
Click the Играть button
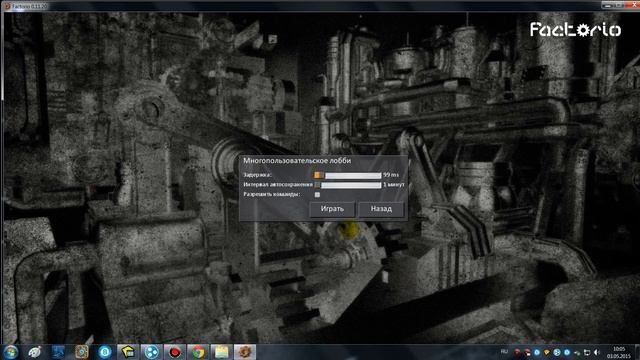click(x=332, y=209)
